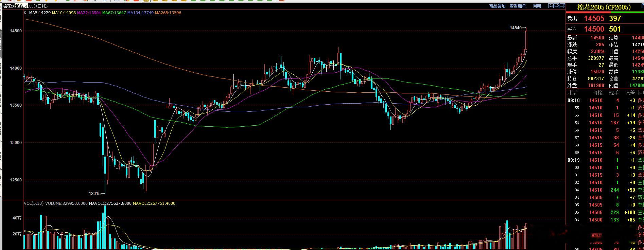This screenshot has height=250, width=644.
Task: Open the 查看期权 link
Action: click(x=518, y=6)
